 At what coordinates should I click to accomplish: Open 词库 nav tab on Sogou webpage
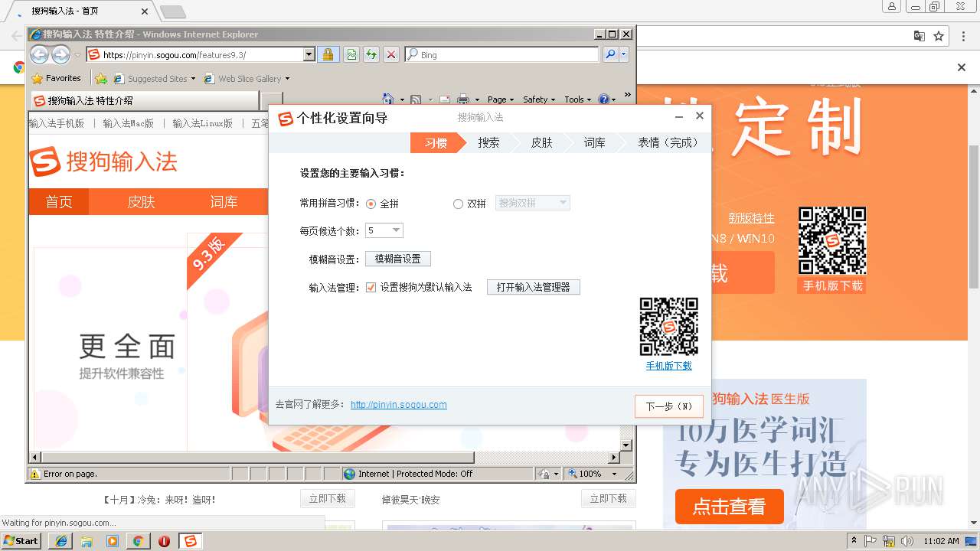(224, 201)
